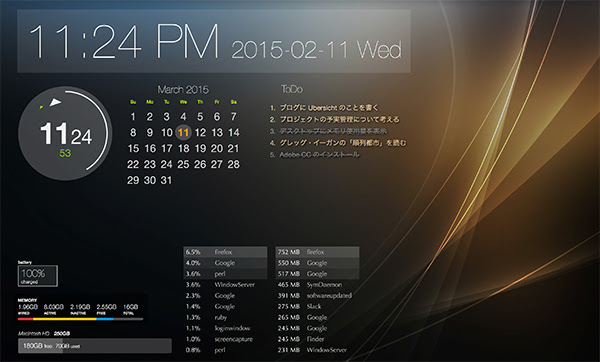Image resolution: width=600 pixels, height=362 pixels.
Task: Click the 231 MB WindowServer memory row
Action: click(x=317, y=350)
